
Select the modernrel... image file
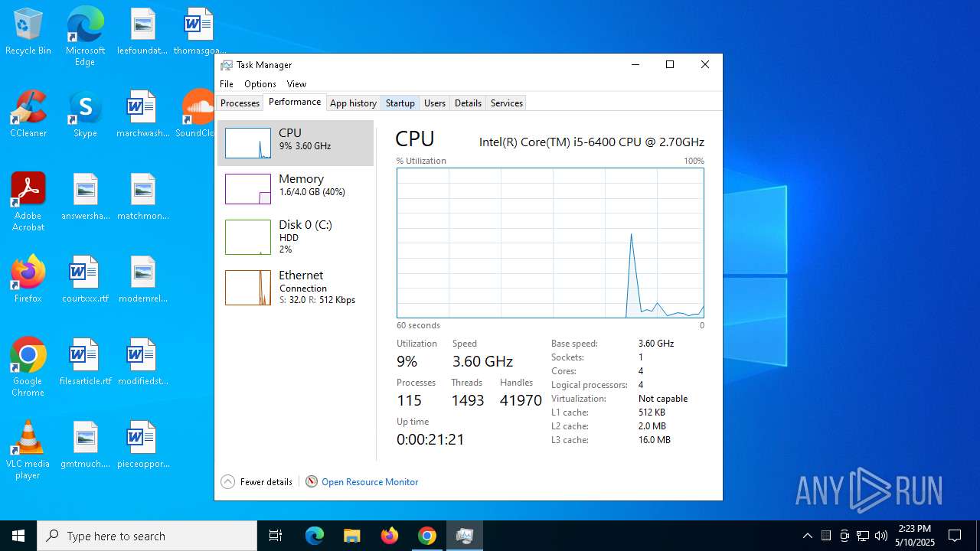coord(142,280)
